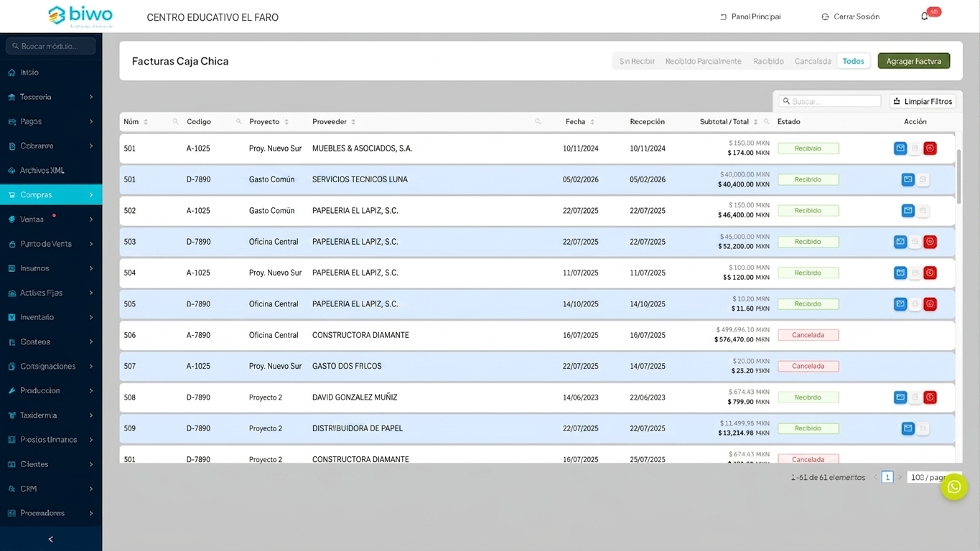Click the GASTO DOS FRILCOS provider cell

point(347,366)
